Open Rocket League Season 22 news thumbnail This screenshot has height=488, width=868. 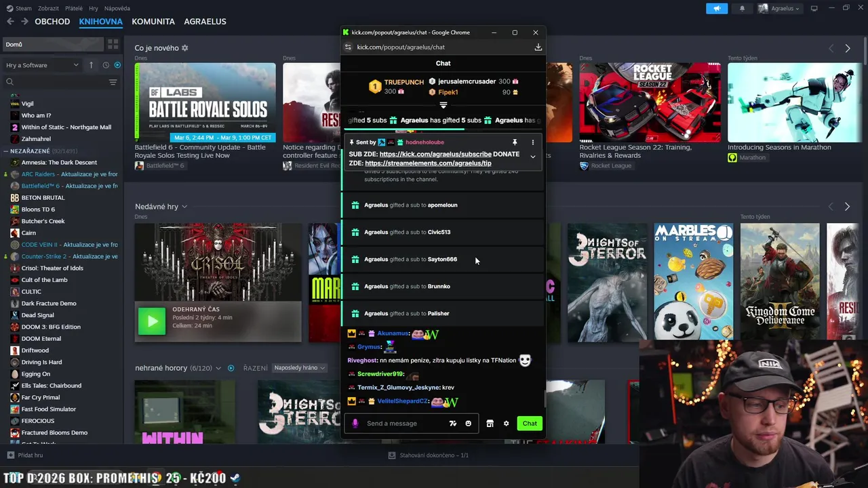click(650, 102)
